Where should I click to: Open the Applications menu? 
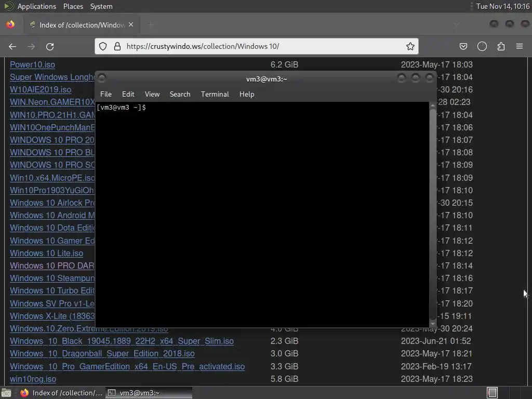pyautogui.click(x=37, y=6)
